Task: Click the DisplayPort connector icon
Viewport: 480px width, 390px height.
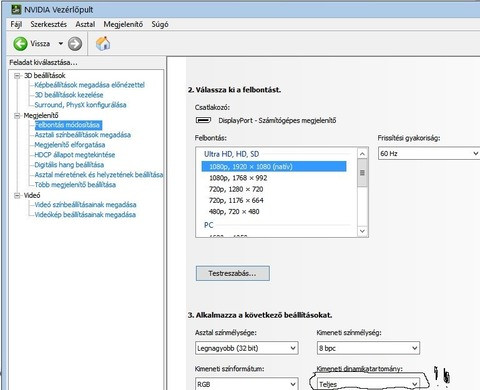Action: [203, 120]
